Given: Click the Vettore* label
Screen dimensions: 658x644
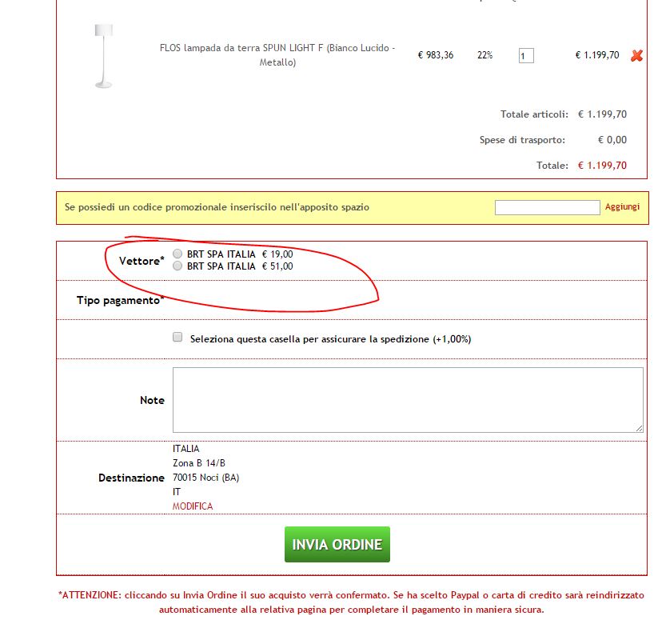Looking at the screenshot, I should tap(142, 261).
